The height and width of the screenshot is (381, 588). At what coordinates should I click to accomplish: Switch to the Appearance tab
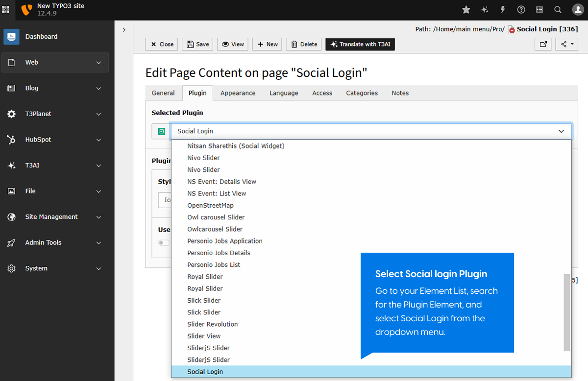(238, 93)
